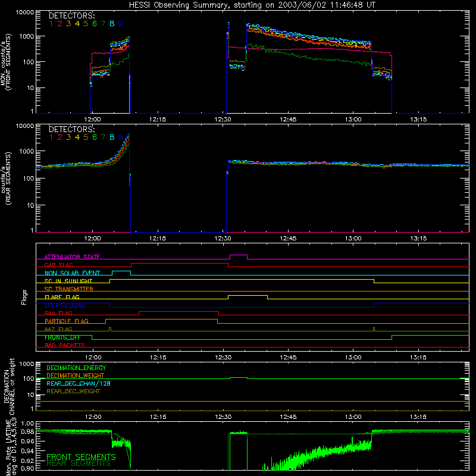Image resolution: width=476 pixels, height=476 pixels.
Task: Click cyan detector 8 in rear segments legend
Action: point(112,137)
